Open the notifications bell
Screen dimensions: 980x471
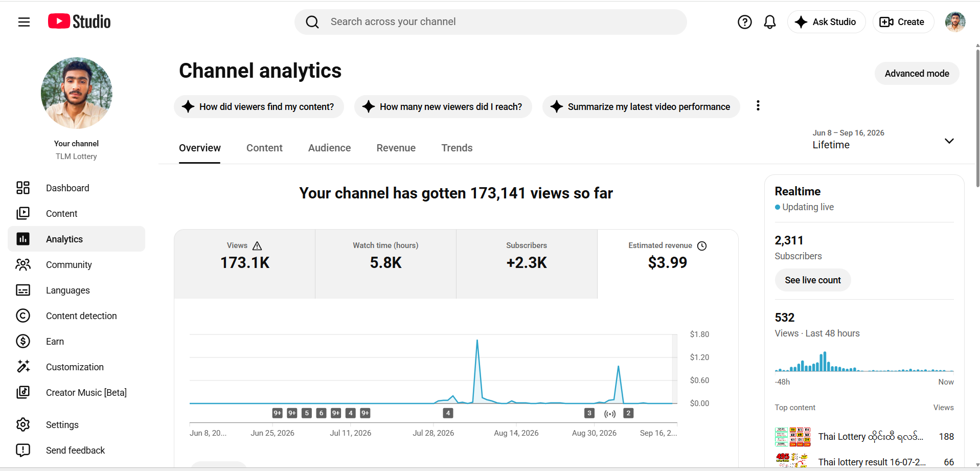770,22
